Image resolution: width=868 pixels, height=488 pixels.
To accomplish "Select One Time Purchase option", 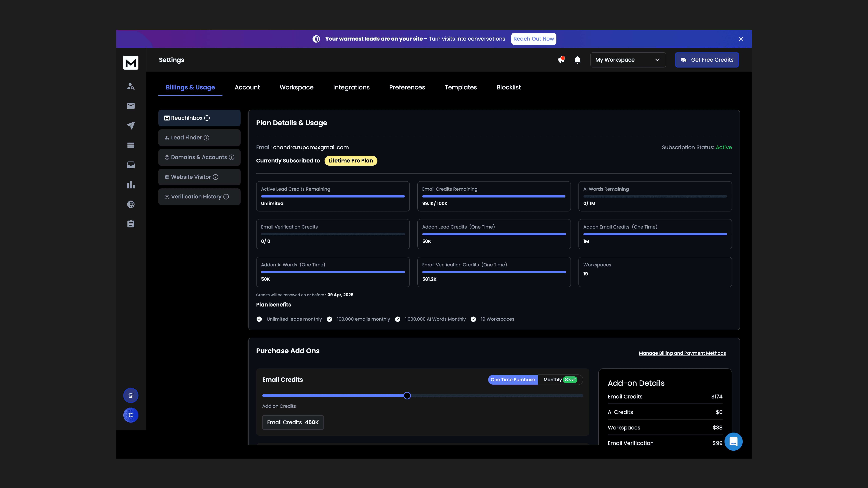I will (513, 380).
